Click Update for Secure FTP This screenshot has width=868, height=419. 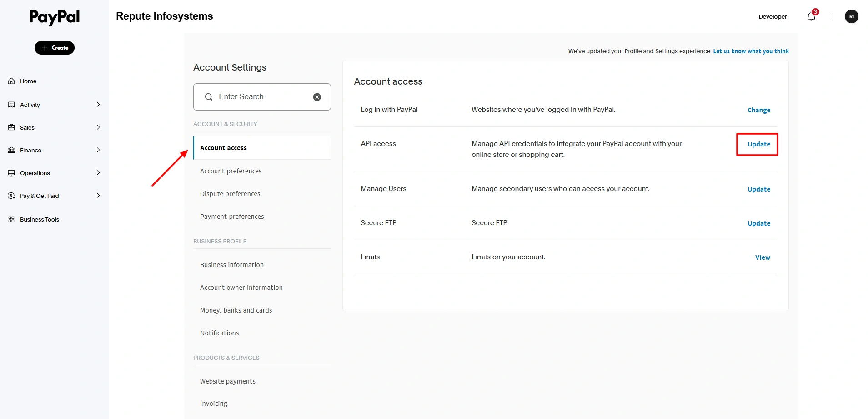click(x=759, y=223)
